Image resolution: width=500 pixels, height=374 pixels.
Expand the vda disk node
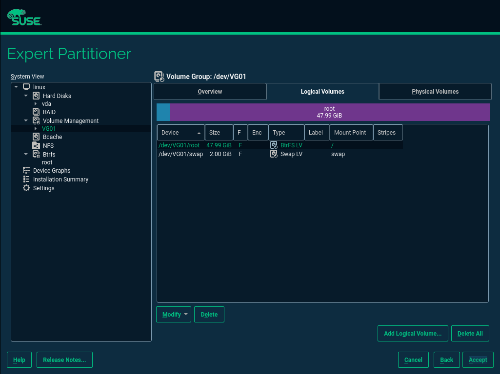coord(36,104)
